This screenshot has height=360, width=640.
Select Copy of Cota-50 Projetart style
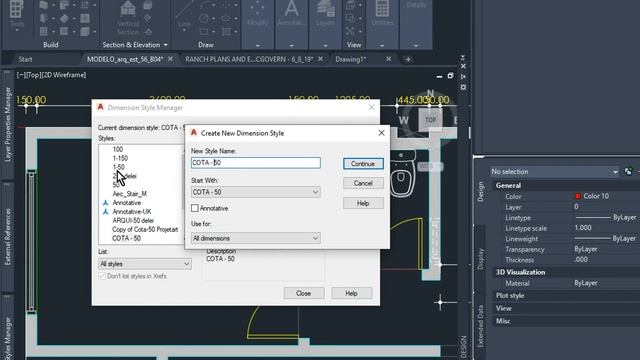[145, 229]
